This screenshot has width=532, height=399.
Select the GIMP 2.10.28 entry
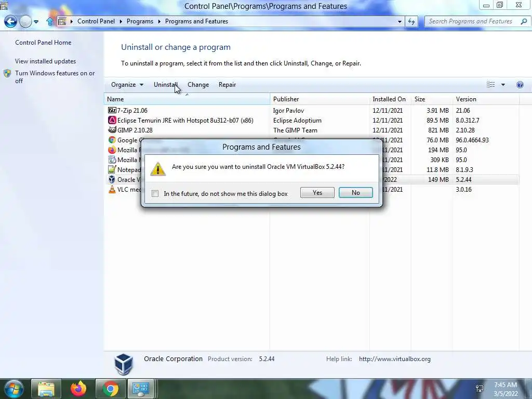pos(135,130)
